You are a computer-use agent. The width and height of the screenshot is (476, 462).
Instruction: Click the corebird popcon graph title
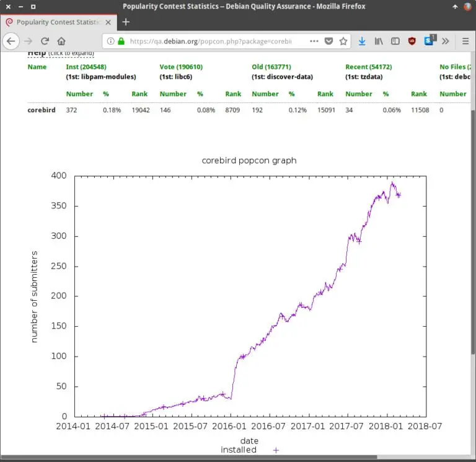point(249,161)
